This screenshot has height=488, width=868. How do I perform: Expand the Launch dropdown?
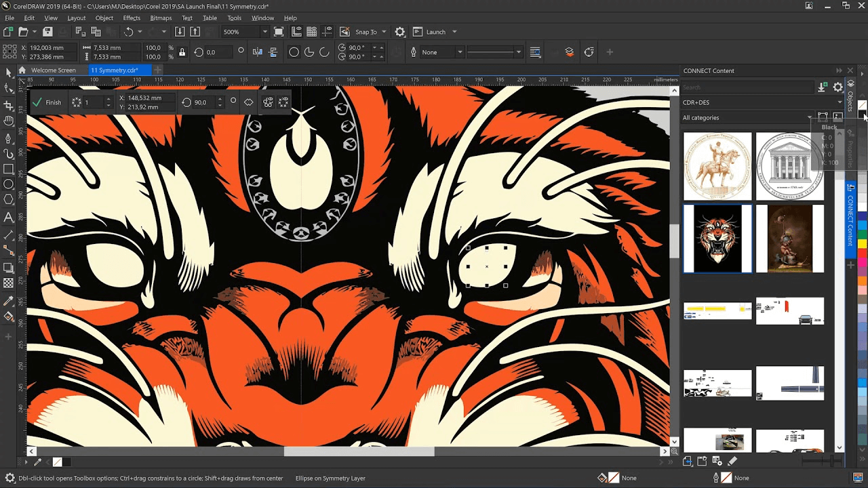[454, 32]
